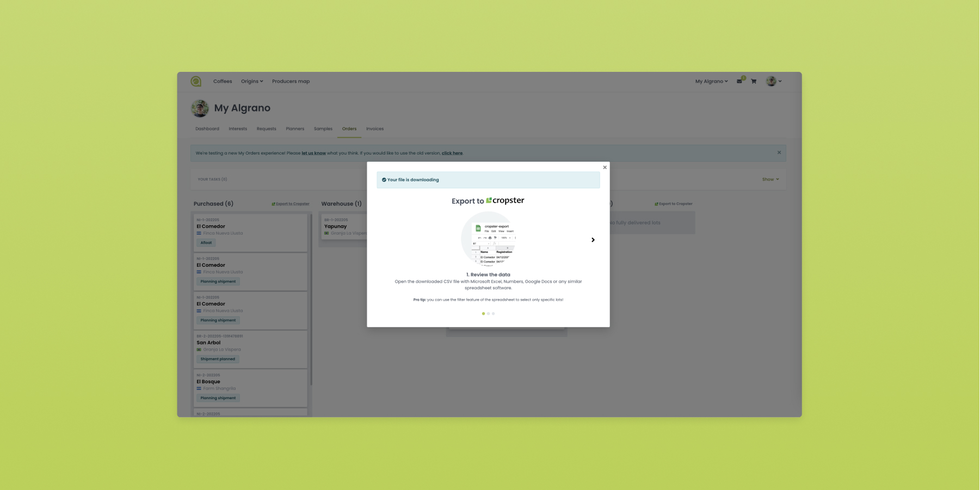This screenshot has height=490, width=980.
Task: Click 'Farm Shangrila' text on El Bosque card
Action: pyautogui.click(x=219, y=389)
